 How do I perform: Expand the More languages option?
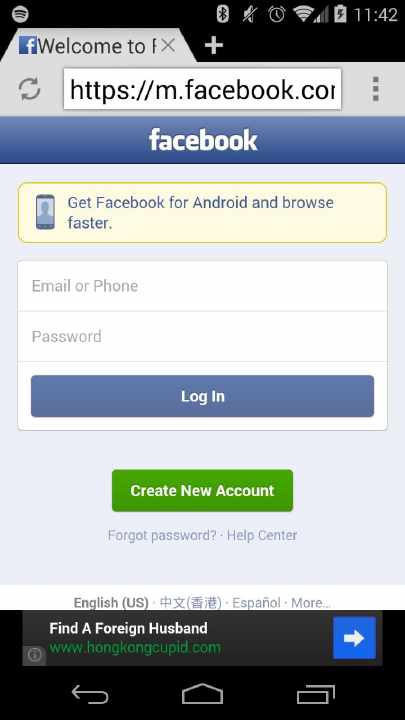point(311,602)
